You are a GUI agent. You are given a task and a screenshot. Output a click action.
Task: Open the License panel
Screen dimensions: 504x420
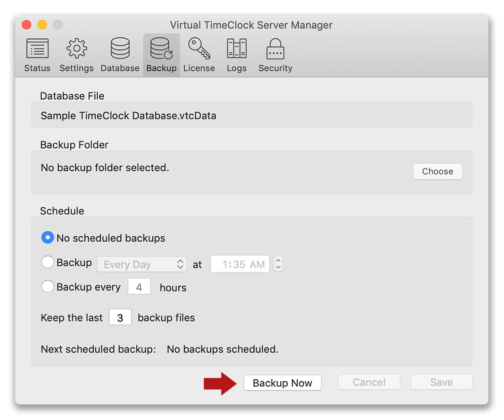[x=199, y=54]
